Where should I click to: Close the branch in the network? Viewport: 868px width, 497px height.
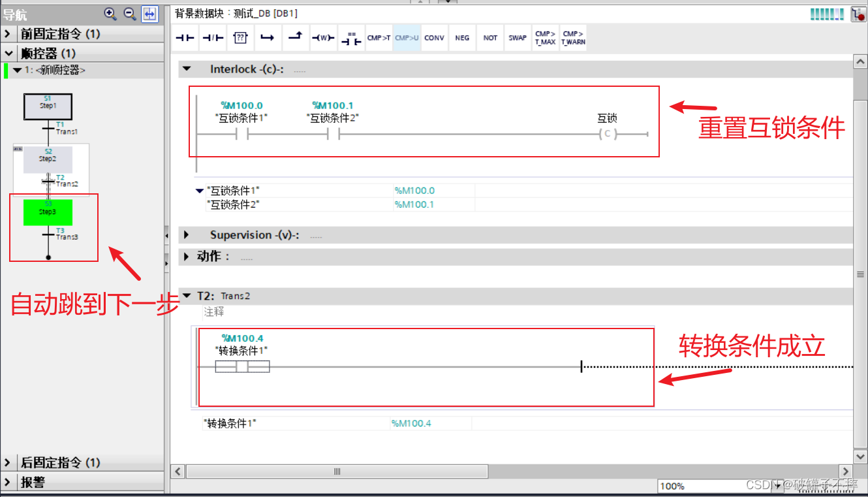point(295,38)
